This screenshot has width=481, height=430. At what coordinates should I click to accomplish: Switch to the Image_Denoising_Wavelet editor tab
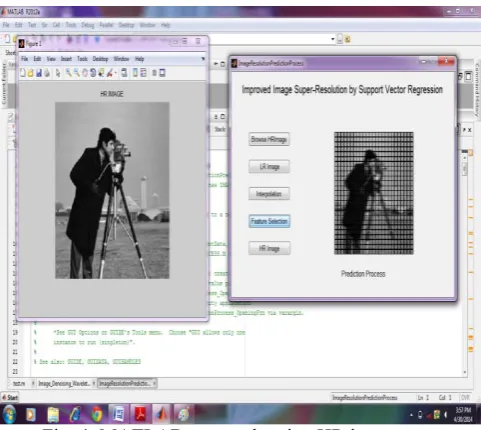click(x=64, y=383)
